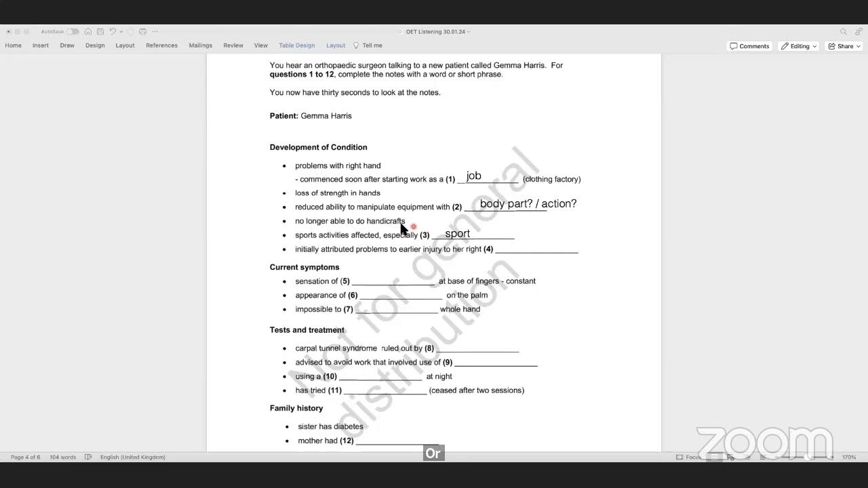The image size is (868, 488).
Task: Click the 'body part? / action?' annotation
Action: pyautogui.click(x=528, y=203)
